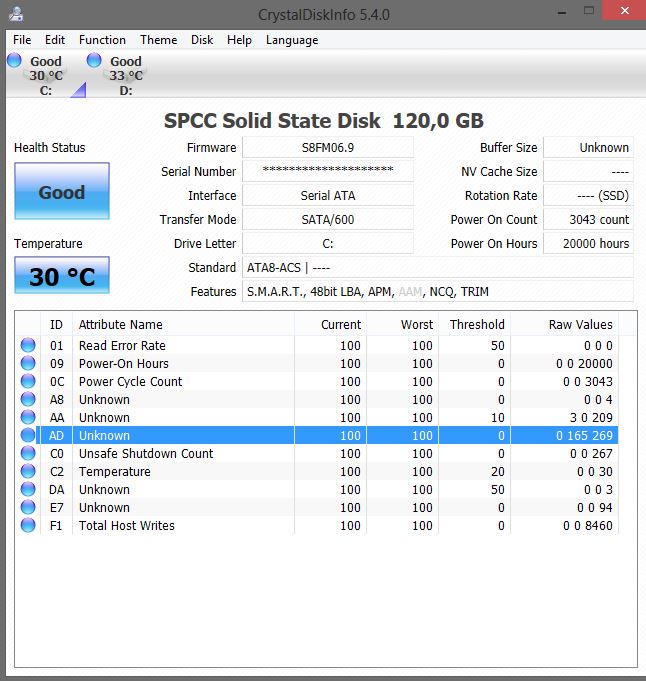Switch to the C: drive Good 30 °C tab

point(46,75)
